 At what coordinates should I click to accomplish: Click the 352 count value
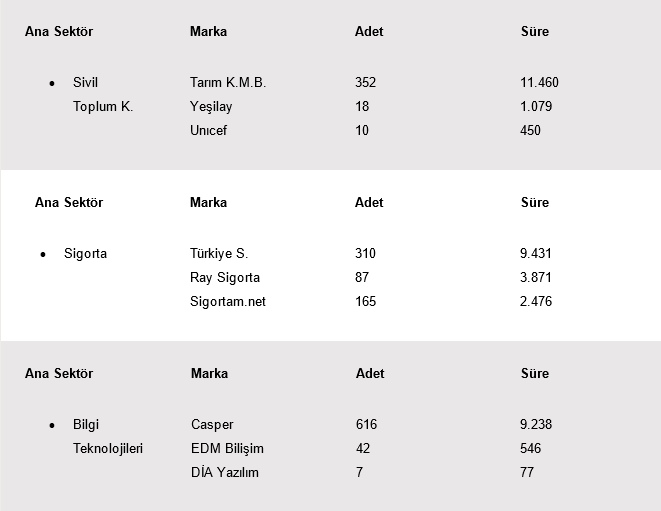(x=365, y=83)
